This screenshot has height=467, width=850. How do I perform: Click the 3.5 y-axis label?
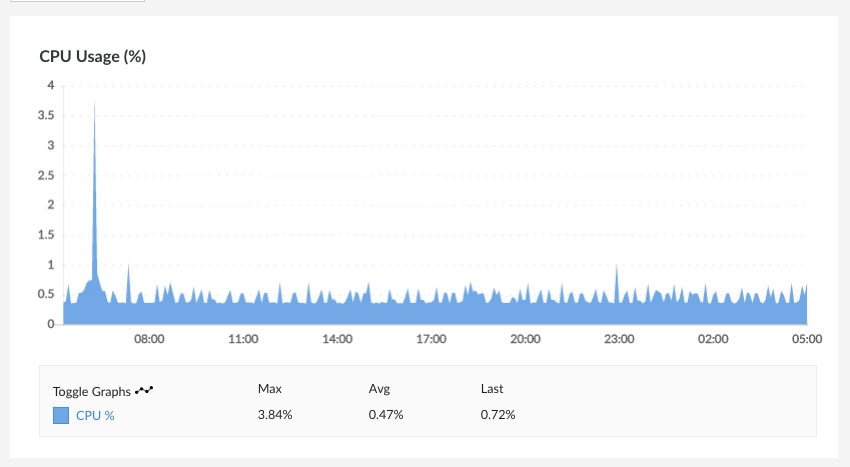[x=46, y=115]
